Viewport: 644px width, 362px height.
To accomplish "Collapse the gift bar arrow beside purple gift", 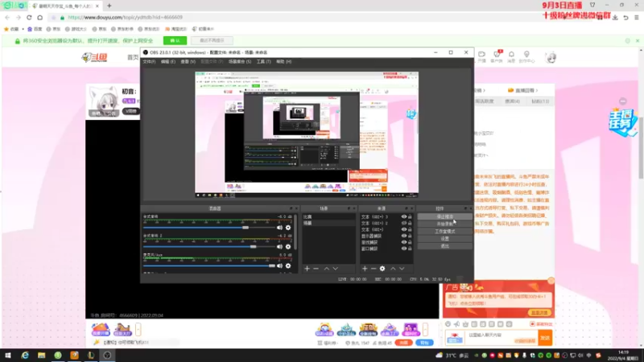I will [426, 329].
